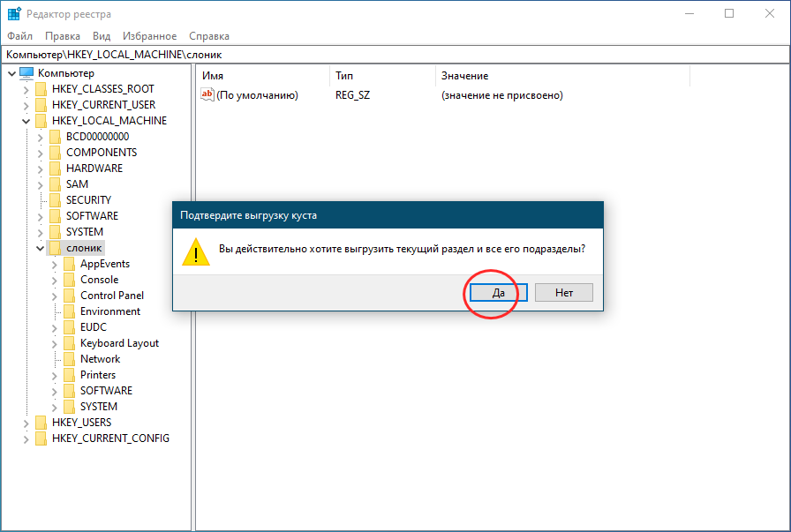Expand the HKEY_USERS node
The width and height of the screenshot is (791, 532).
[26, 423]
